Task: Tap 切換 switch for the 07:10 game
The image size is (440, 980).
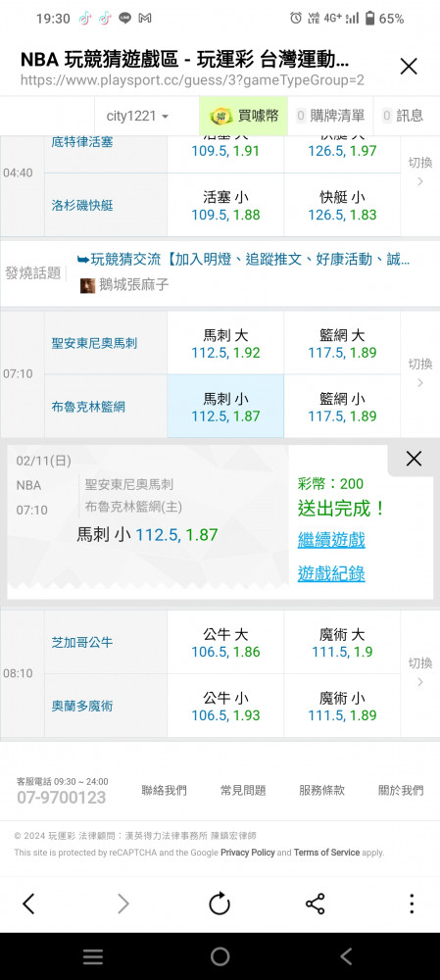Action: tap(420, 372)
